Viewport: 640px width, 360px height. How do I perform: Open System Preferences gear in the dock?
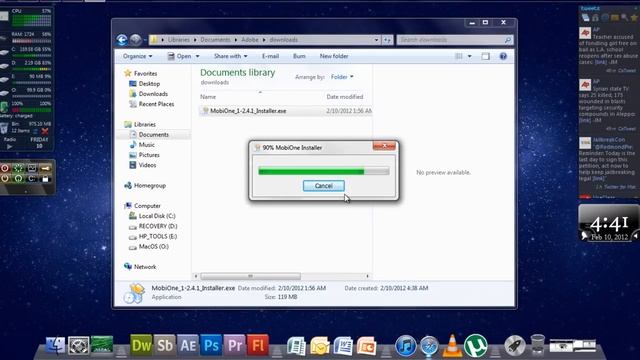[78, 346]
